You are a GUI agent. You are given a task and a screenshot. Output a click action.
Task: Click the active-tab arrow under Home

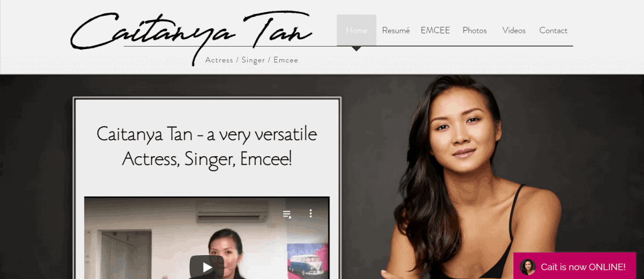[357, 48]
